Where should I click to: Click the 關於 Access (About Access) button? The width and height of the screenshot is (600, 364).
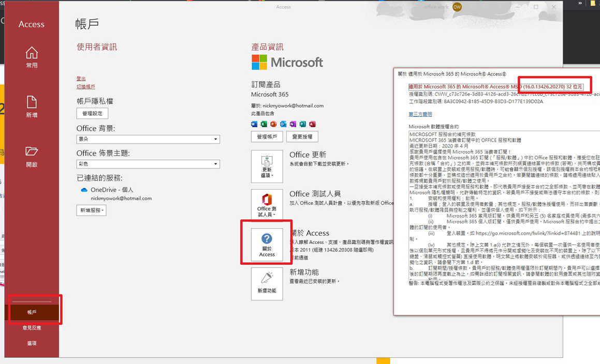coord(267,245)
